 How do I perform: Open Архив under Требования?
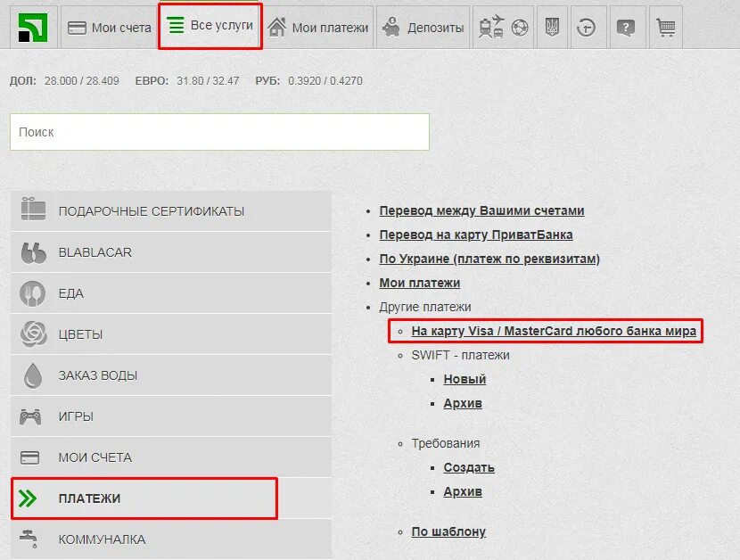(x=463, y=491)
